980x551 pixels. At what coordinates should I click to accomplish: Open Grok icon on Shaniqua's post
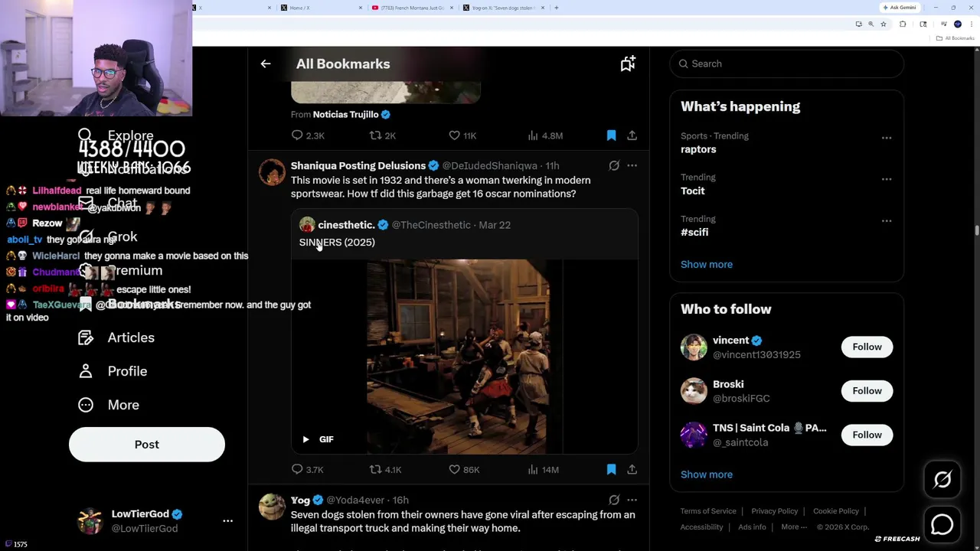[614, 165]
